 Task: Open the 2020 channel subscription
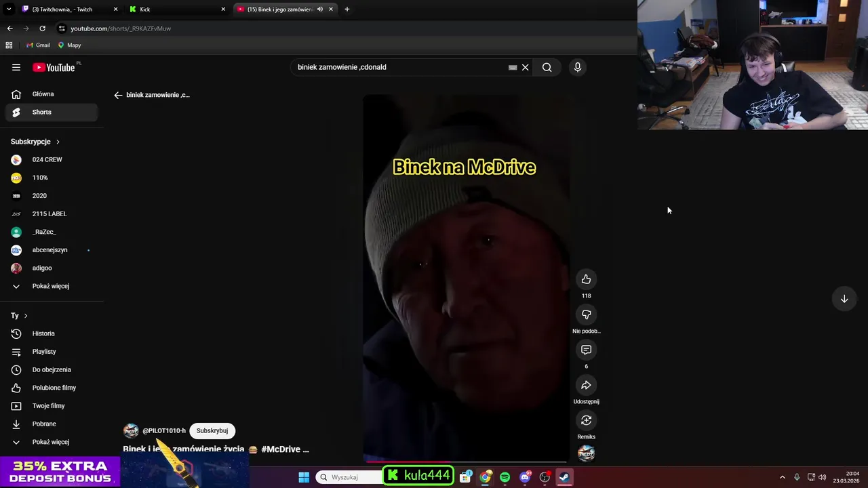pyautogui.click(x=52, y=196)
